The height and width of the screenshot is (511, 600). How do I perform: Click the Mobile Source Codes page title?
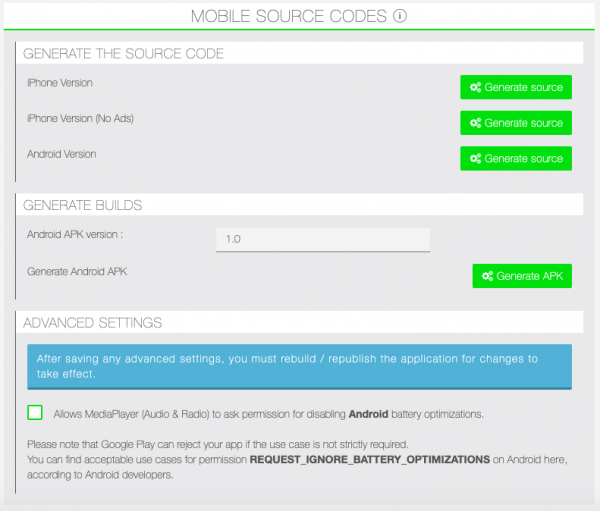click(289, 17)
